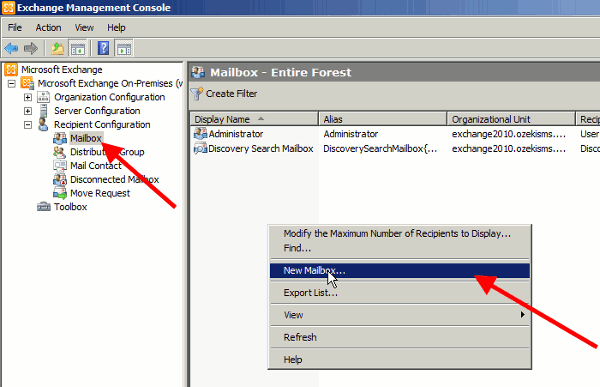Select the Distribution Group tree item

tap(107, 152)
